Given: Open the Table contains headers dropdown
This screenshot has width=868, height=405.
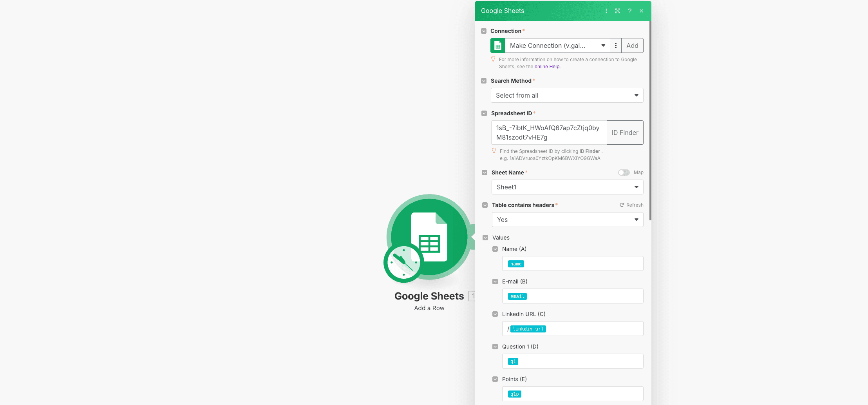Looking at the screenshot, I should pos(567,220).
